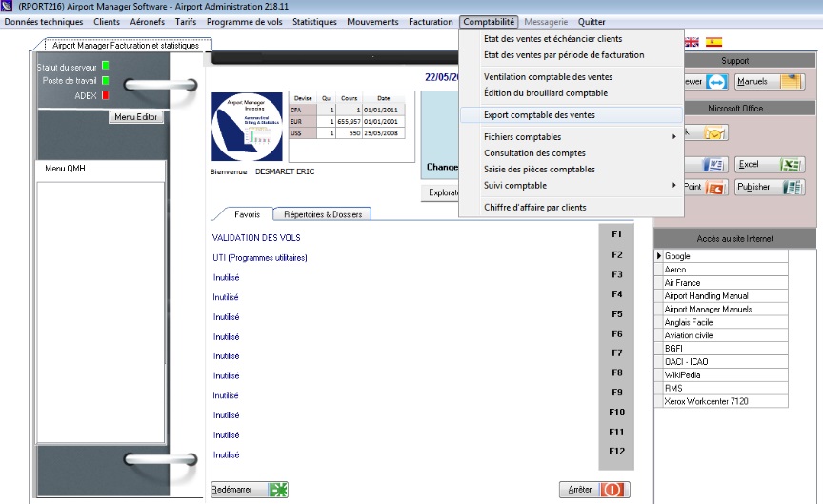Click the Redémarrer restart button
This screenshot has width=823, height=504.
[x=248, y=490]
